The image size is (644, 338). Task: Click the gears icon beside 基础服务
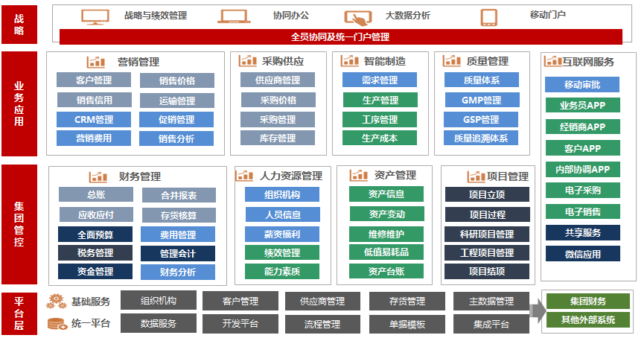pyautogui.click(x=57, y=302)
